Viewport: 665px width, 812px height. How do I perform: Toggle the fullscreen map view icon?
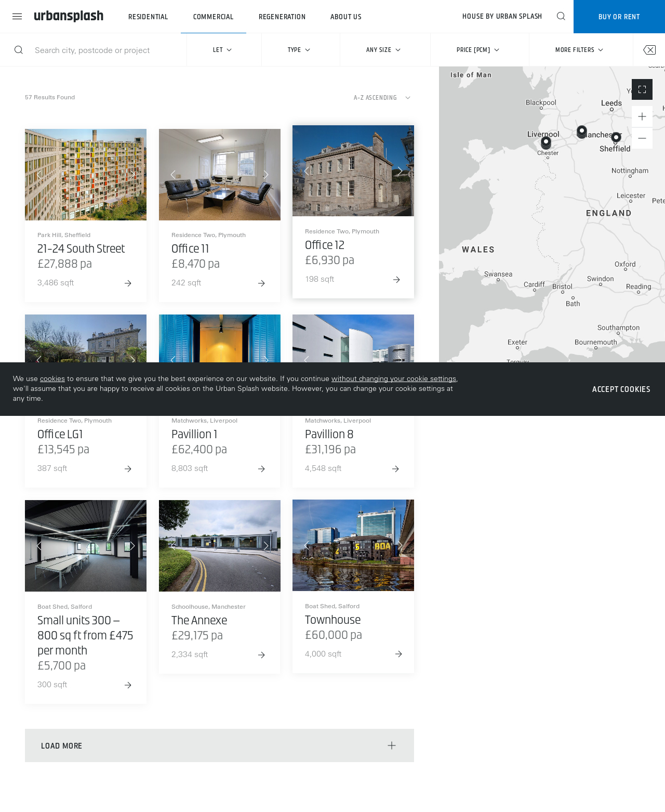tap(642, 89)
